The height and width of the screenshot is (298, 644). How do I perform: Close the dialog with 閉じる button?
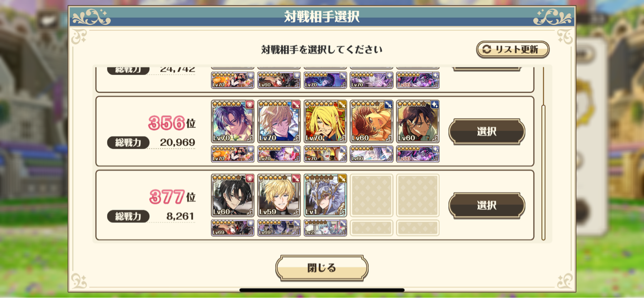[322, 268]
